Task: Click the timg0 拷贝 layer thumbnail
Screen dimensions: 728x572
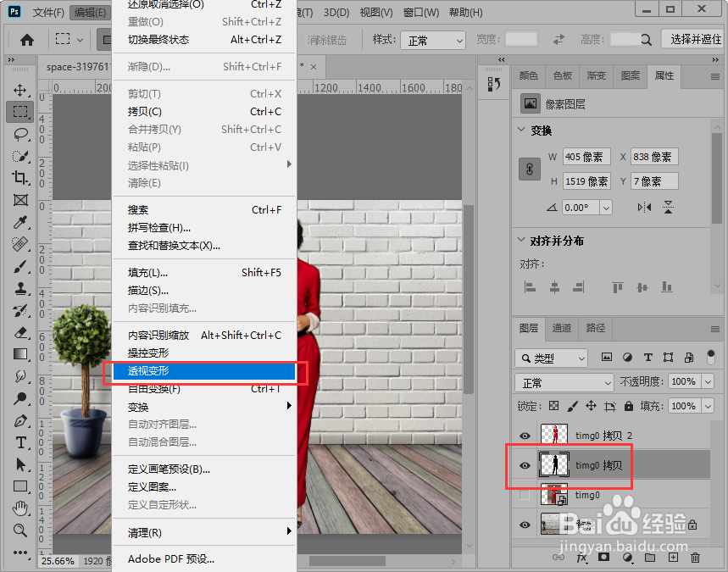Action: [x=555, y=464]
